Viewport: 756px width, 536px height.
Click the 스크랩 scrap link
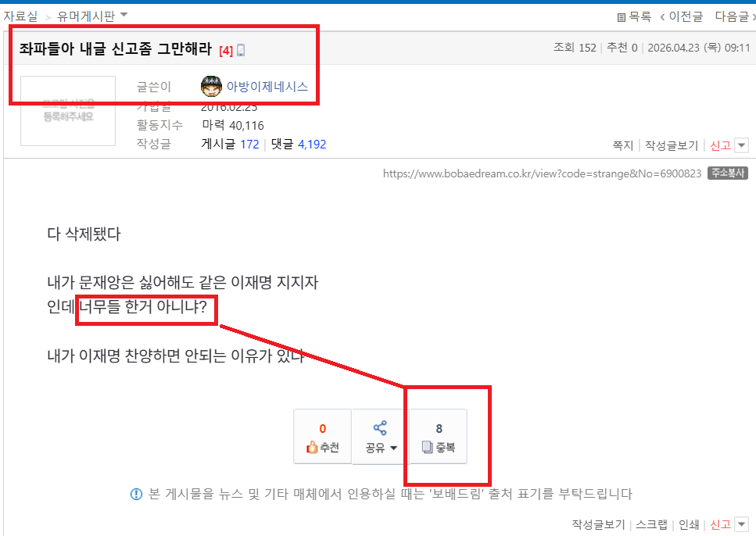pos(654,524)
